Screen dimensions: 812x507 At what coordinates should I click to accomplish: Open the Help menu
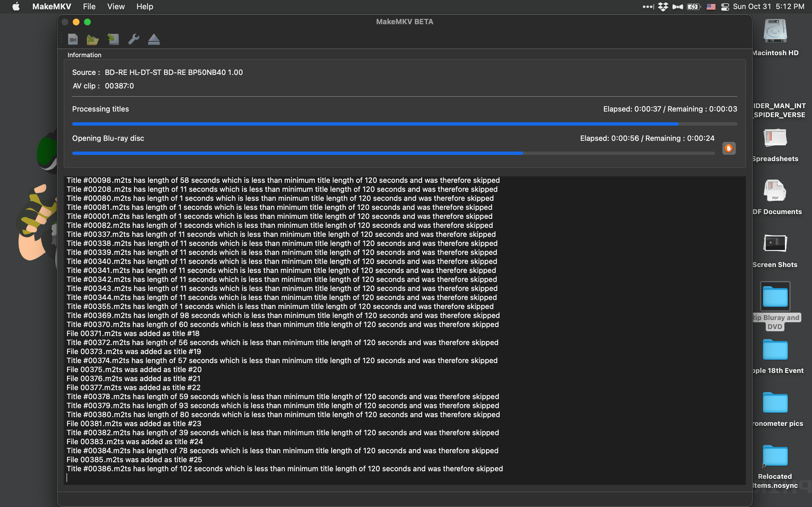tap(145, 7)
